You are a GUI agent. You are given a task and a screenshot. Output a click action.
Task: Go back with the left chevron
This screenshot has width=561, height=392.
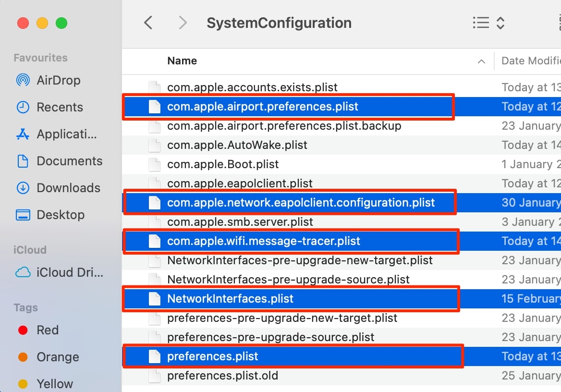[x=148, y=23]
